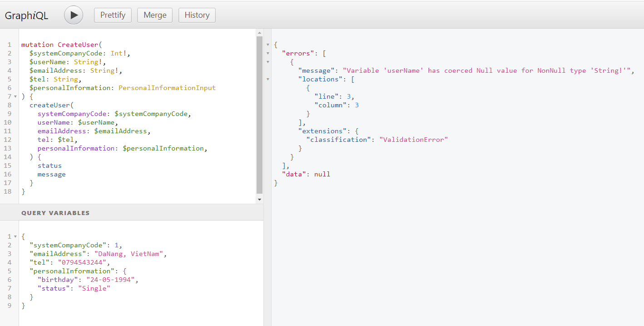This screenshot has width=644, height=326.
Task: Collapse the "locations" array in the response
Action: point(268,79)
